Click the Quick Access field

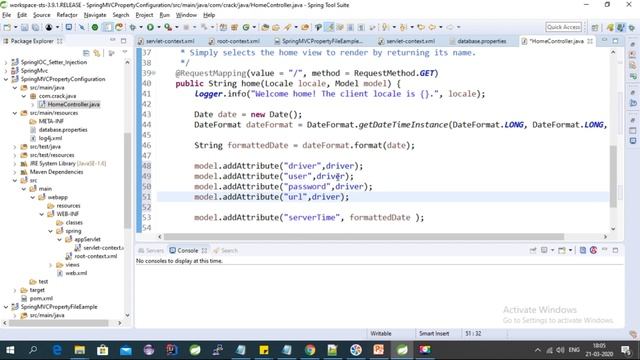(x=563, y=27)
